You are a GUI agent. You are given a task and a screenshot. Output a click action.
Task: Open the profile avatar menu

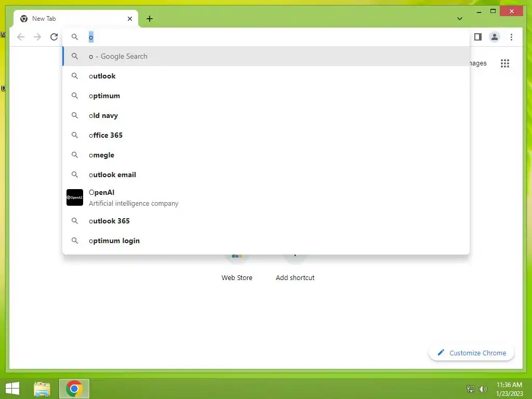coord(495,37)
